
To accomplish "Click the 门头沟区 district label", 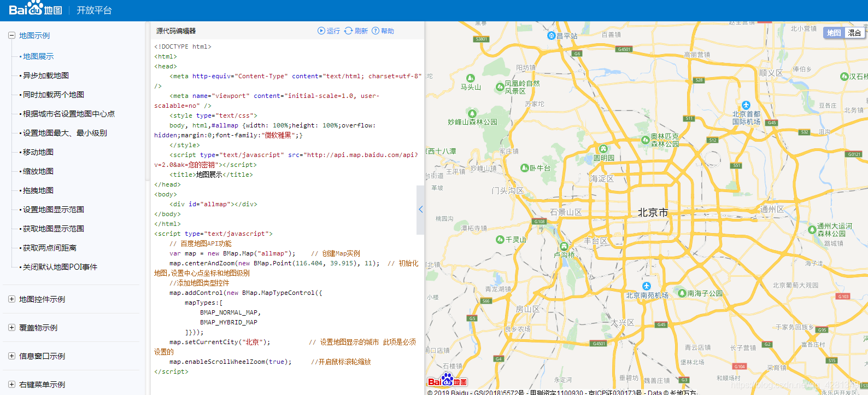I will click(x=507, y=190).
